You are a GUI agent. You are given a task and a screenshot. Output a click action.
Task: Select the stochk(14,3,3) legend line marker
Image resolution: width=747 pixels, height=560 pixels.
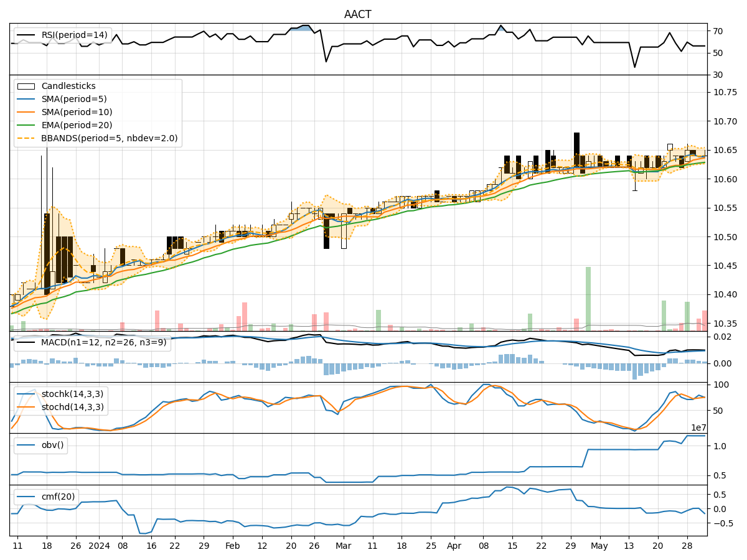point(25,393)
